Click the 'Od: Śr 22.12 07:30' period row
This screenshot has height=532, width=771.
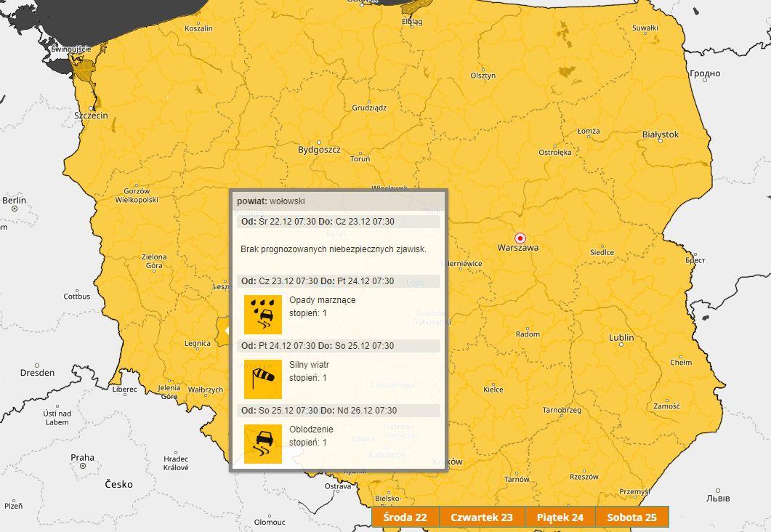point(339,222)
